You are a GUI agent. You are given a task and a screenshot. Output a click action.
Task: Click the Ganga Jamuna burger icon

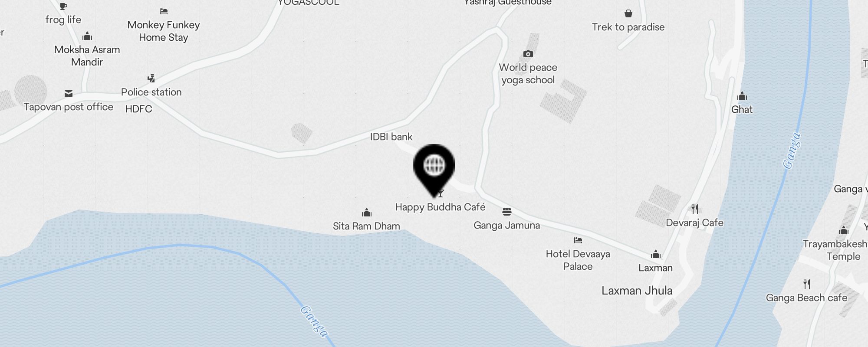coord(507,212)
